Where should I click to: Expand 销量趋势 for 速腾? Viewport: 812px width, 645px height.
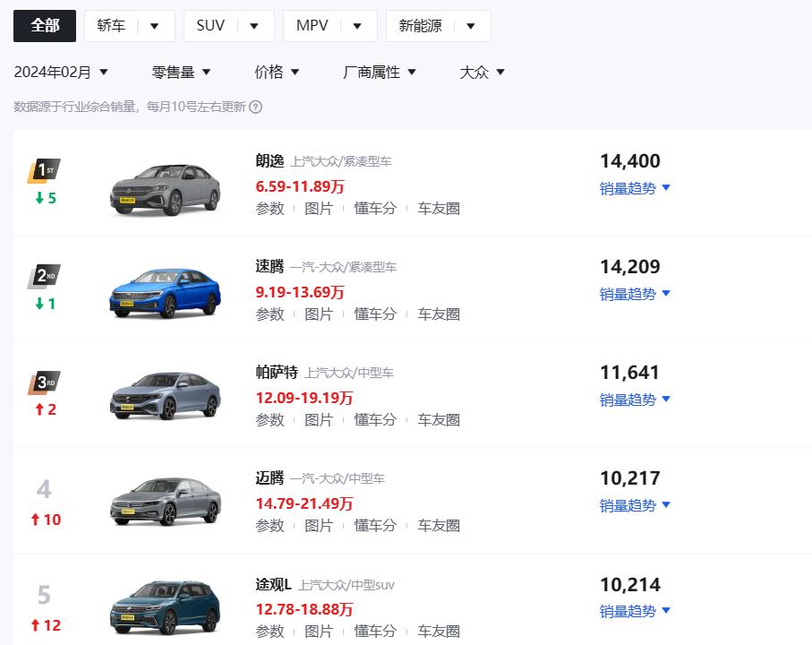point(635,294)
